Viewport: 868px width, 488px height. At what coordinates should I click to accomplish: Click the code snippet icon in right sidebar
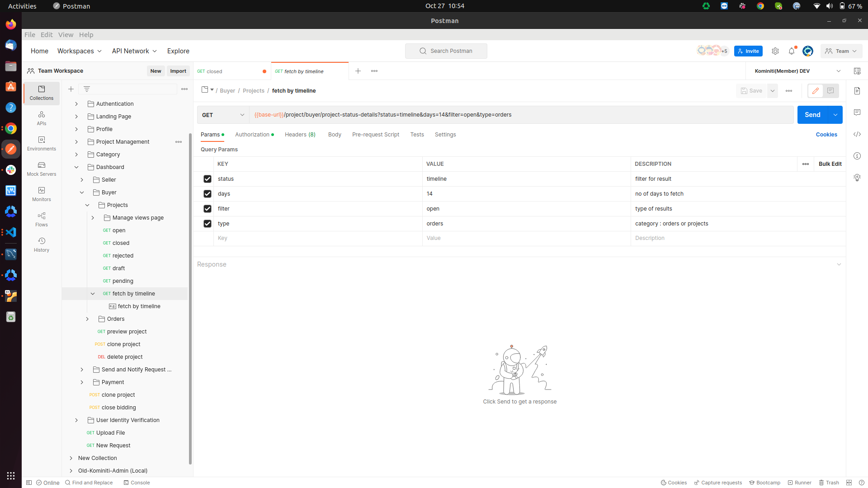click(857, 134)
